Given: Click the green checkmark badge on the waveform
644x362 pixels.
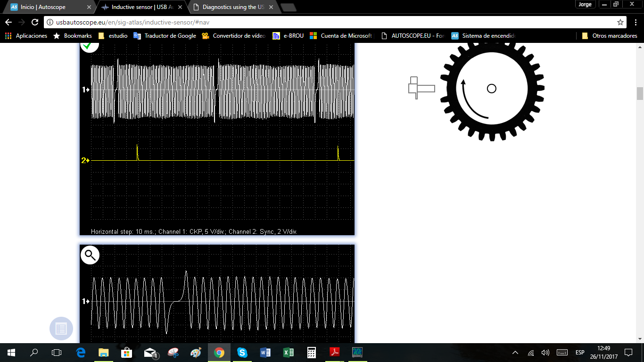Looking at the screenshot, I should point(89,45).
